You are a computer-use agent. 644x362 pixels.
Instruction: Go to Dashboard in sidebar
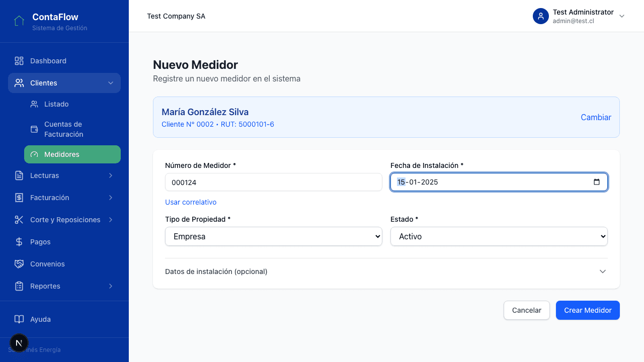point(64,61)
